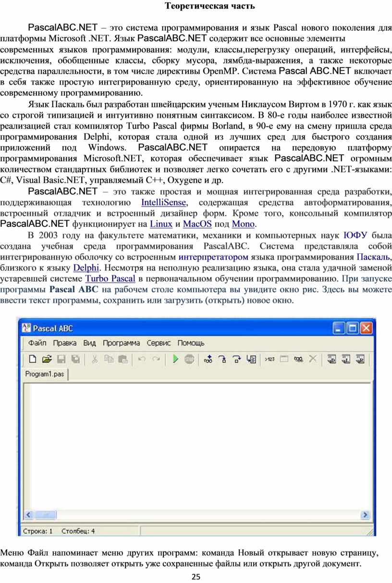Screen dimensions: 392x583
Task: Click the Paste clipboard icon
Action: (x=122, y=359)
